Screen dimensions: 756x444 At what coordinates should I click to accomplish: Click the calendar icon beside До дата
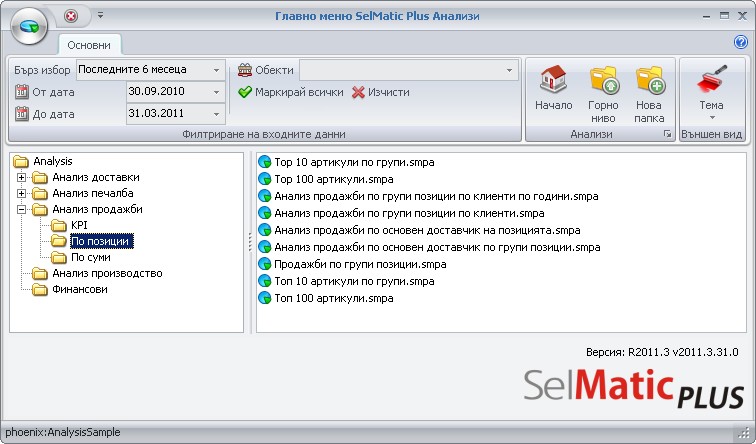(21, 114)
